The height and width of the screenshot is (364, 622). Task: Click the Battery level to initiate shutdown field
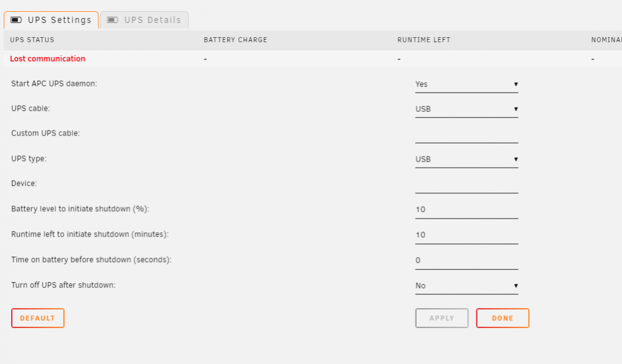(x=466, y=210)
